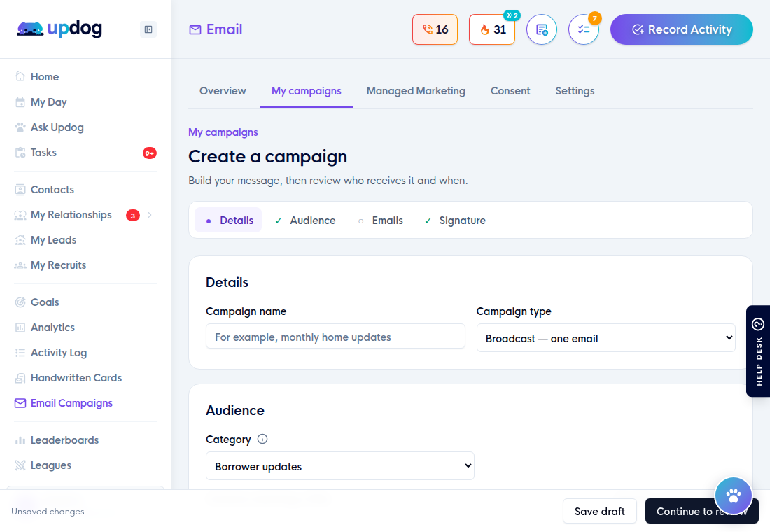Open Activity Log in the sidebar

pyautogui.click(x=58, y=353)
